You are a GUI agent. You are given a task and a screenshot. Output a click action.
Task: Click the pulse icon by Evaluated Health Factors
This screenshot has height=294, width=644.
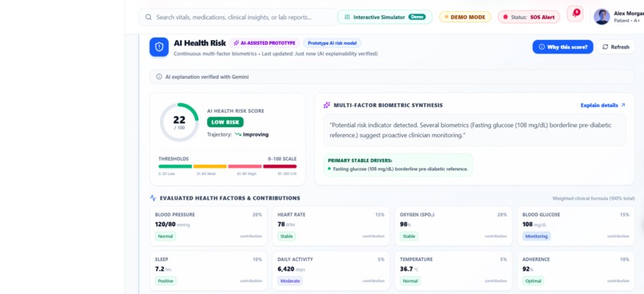click(x=153, y=198)
